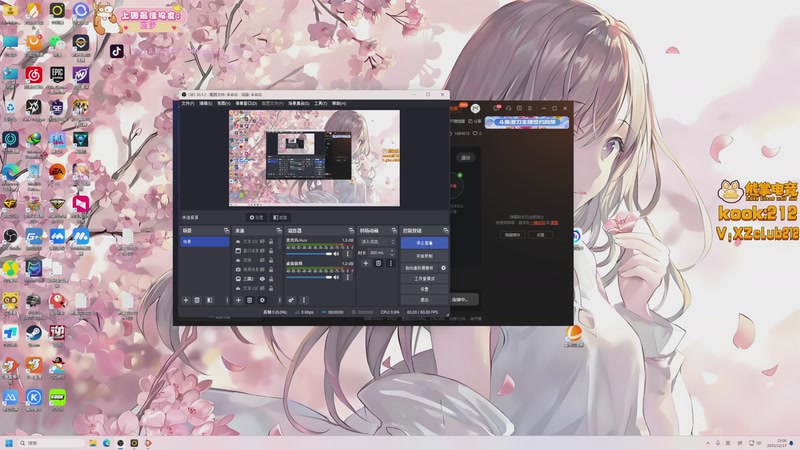This screenshot has height=450, width=800.
Task: Open the three-dot transition options menu
Action: [x=391, y=263]
